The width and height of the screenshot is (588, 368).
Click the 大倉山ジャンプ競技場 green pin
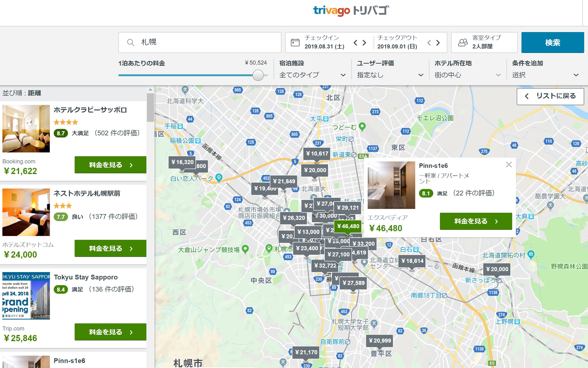[246, 249]
